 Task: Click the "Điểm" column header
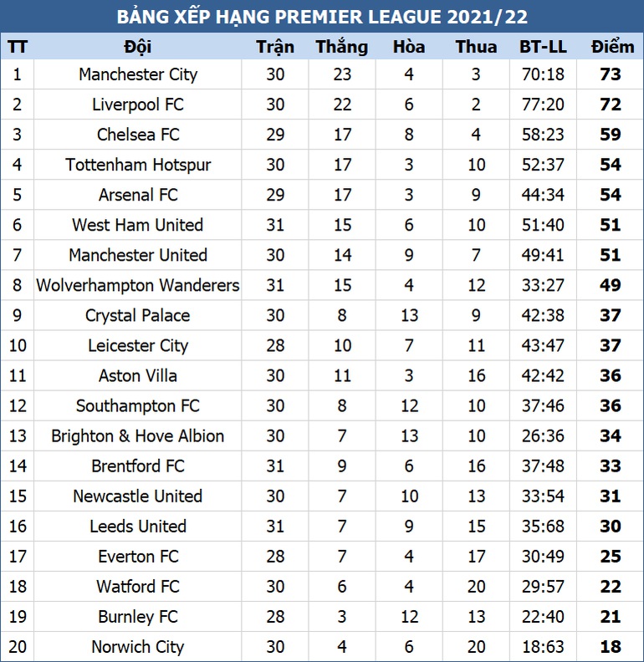point(611,47)
